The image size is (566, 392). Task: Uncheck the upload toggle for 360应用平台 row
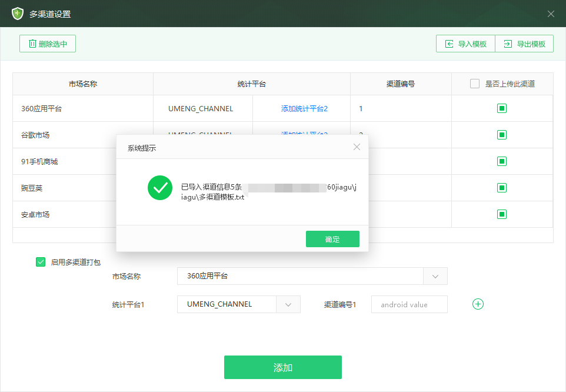click(x=501, y=108)
